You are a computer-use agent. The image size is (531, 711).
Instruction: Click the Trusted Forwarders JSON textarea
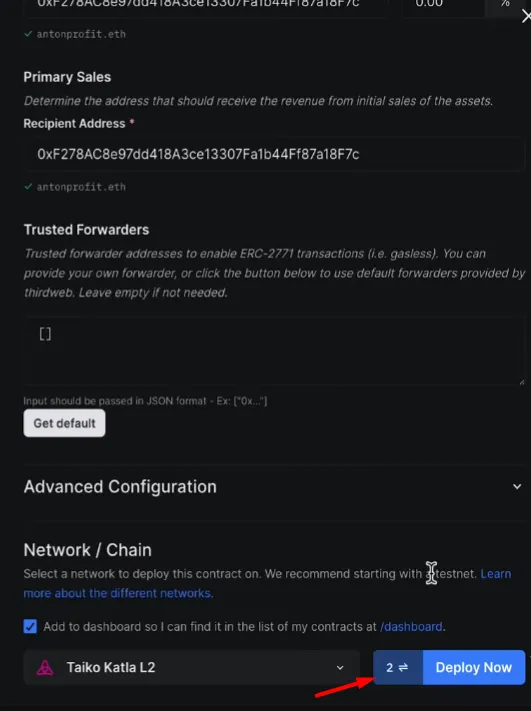click(274, 351)
